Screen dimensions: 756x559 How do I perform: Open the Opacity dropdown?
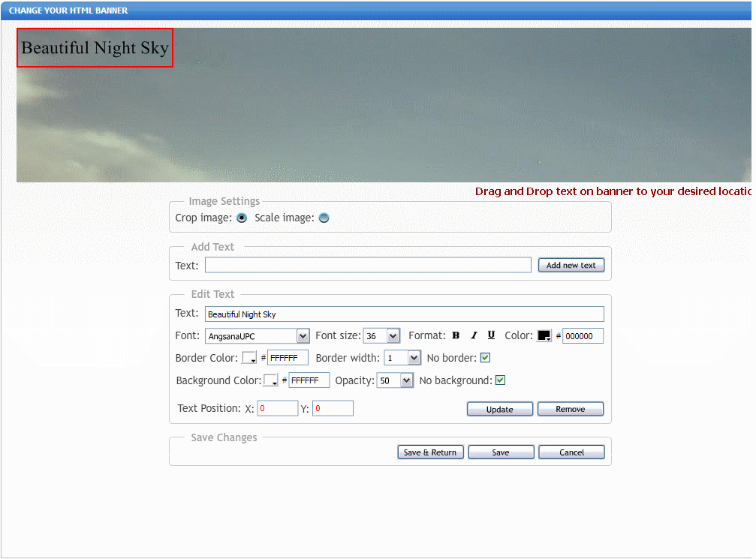point(395,380)
